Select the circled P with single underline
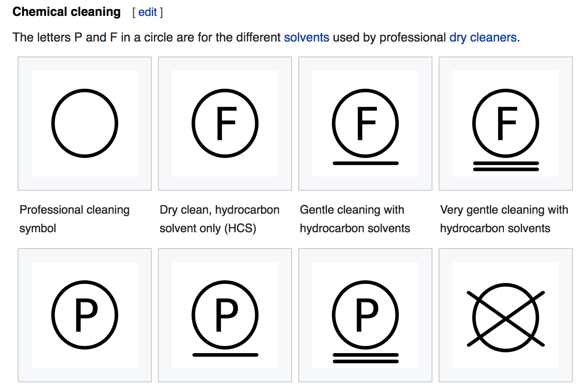Image resolution: width=586 pixels, height=392 pixels. coord(225,315)
